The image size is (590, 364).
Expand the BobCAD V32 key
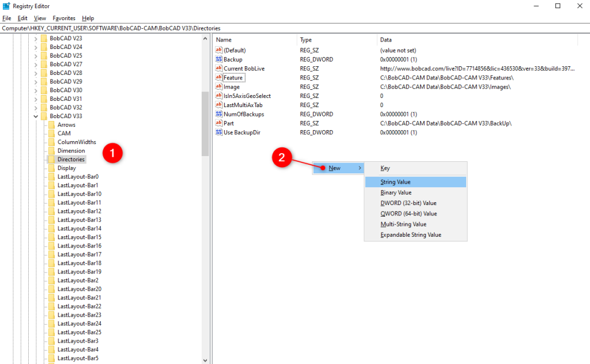click(x=35, y=107)
